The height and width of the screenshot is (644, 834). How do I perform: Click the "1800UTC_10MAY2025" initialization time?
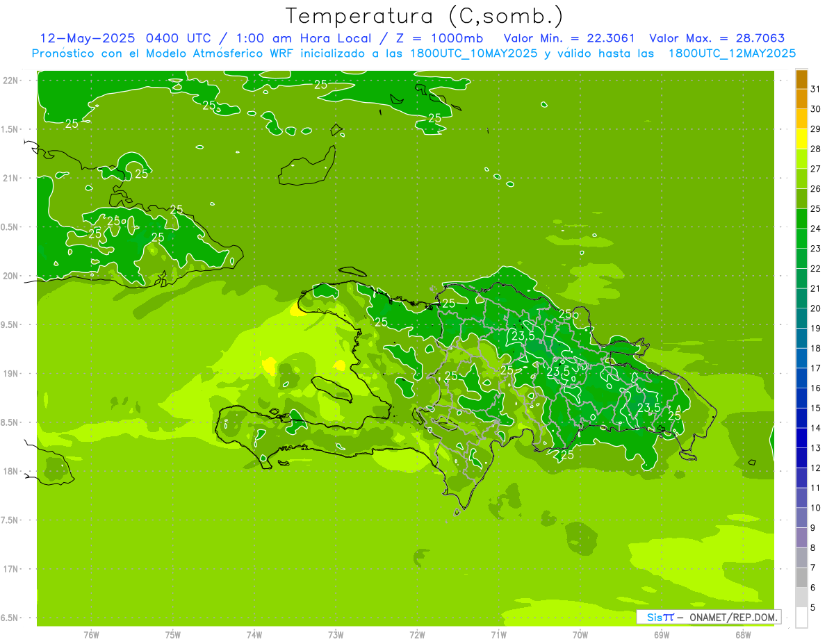pyautogui.click(x=473, y=53)
